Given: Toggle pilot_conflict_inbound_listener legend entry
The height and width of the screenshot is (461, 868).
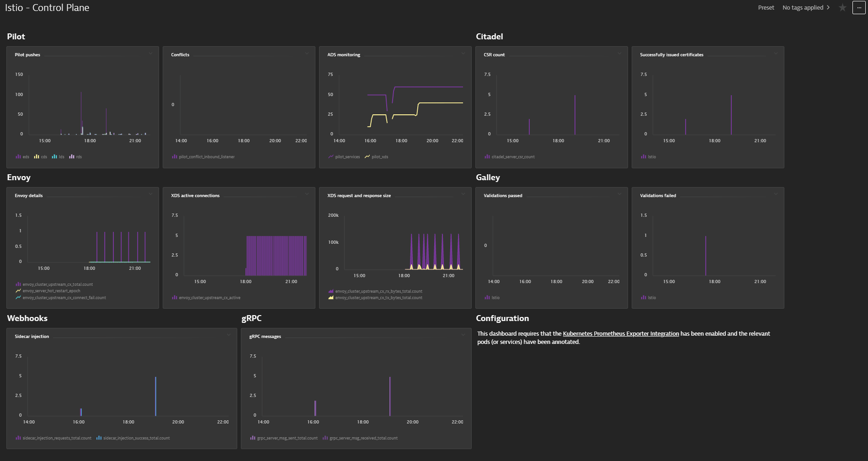Looking at the screenshot, I should tap(203, 157).
